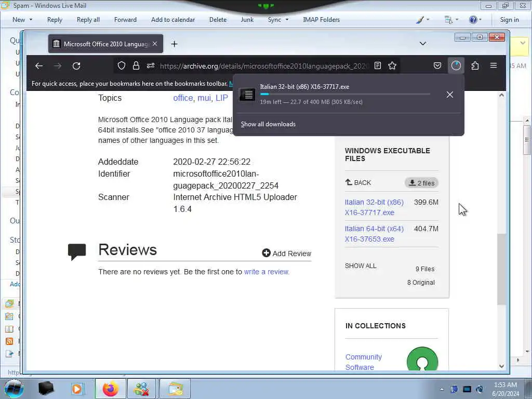Open tracking protection shield icon
Image resolution: width=532 pixels, height=399 pixels.
122,66
